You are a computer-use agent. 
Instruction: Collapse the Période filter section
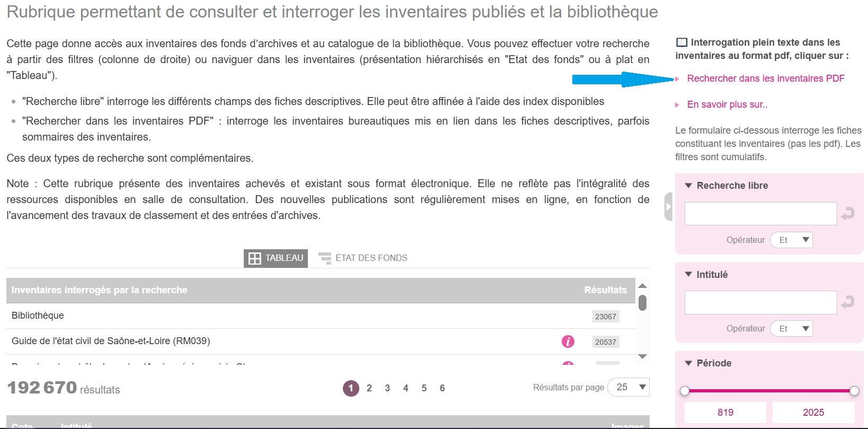tap(689, 363)
